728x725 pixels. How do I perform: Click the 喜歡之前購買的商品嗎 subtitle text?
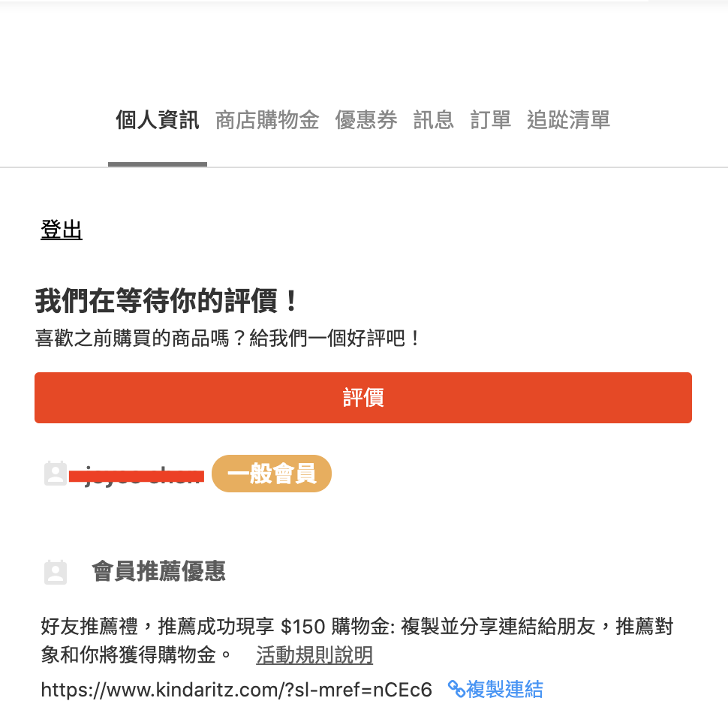[229, 338]
